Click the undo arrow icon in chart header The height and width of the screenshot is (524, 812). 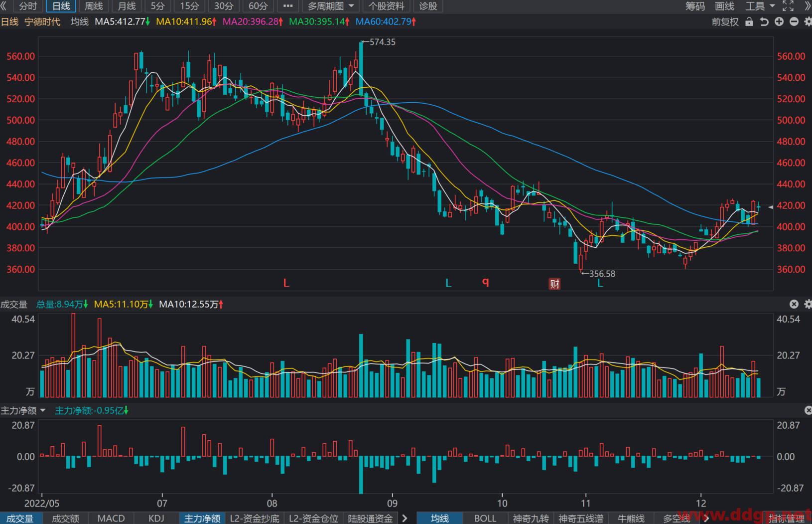pyautogui.click(x=764, y=22)
